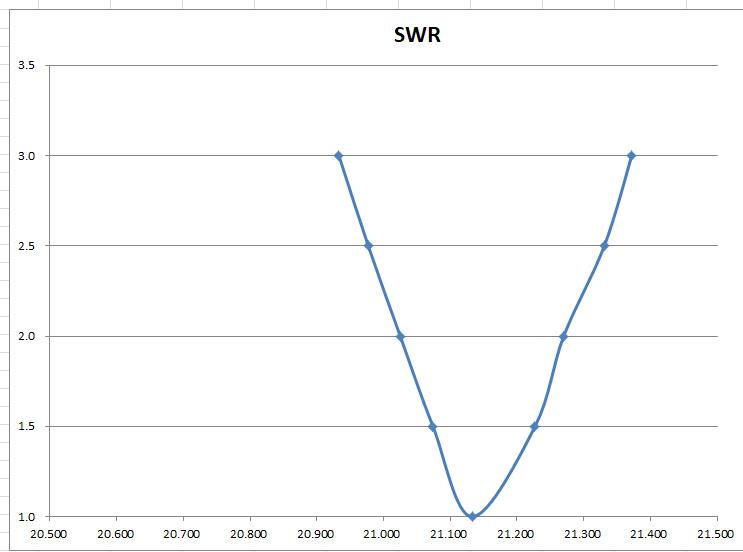This screenshot has width=743, height=552.
Task: Select the 21.000 horizontal axis label
Action: [x=383, y=535]
